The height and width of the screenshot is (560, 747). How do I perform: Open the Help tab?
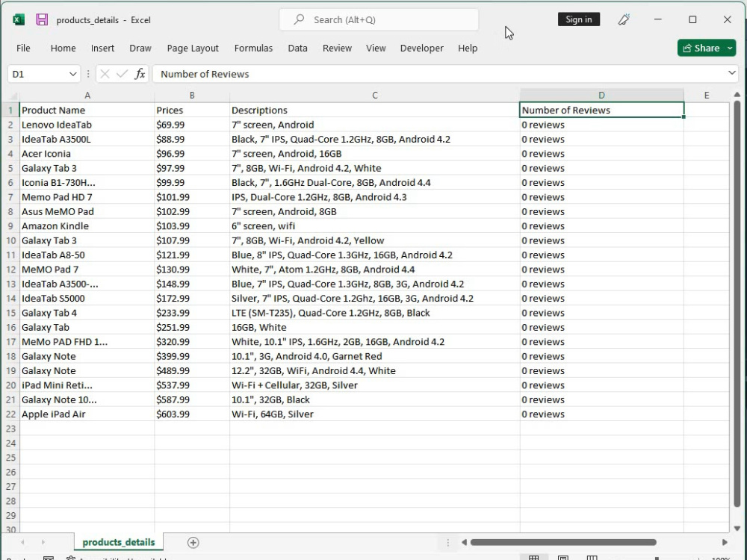(x=468, y=48)
